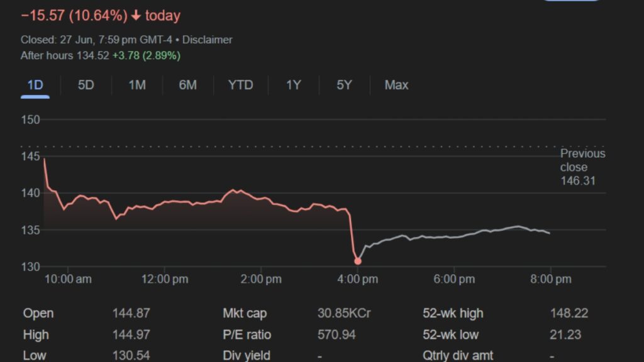Select the Max range tab
This screenshot has width=644, height=362.
pos(396,85)
